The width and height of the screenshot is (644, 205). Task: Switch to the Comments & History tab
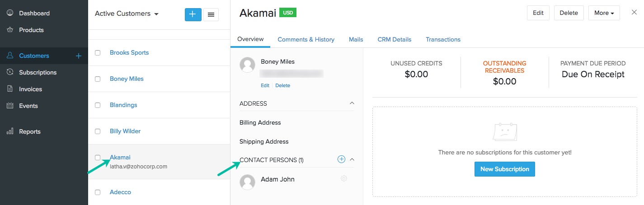(x=306, y=39)
